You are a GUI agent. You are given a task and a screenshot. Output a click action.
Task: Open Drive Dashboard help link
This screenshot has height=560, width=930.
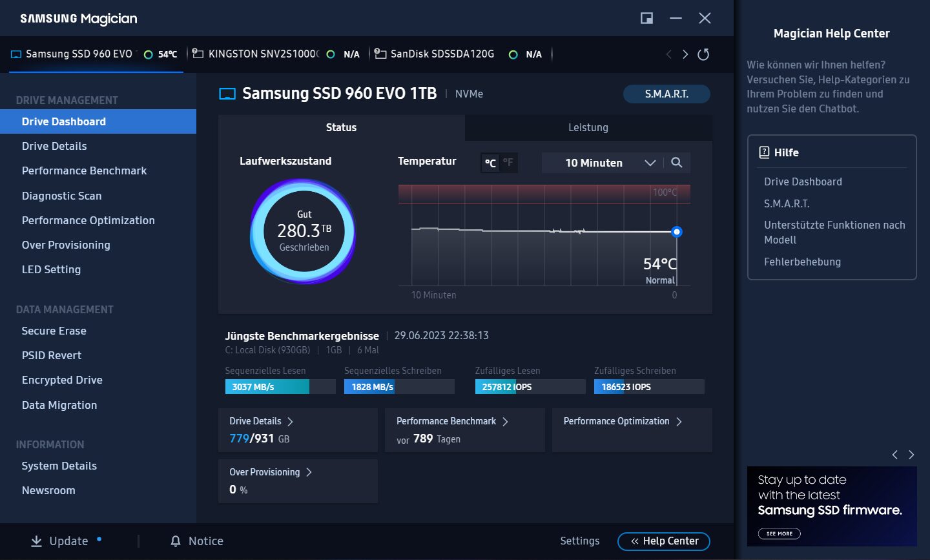pyautogui.click(x=803, y=181)
